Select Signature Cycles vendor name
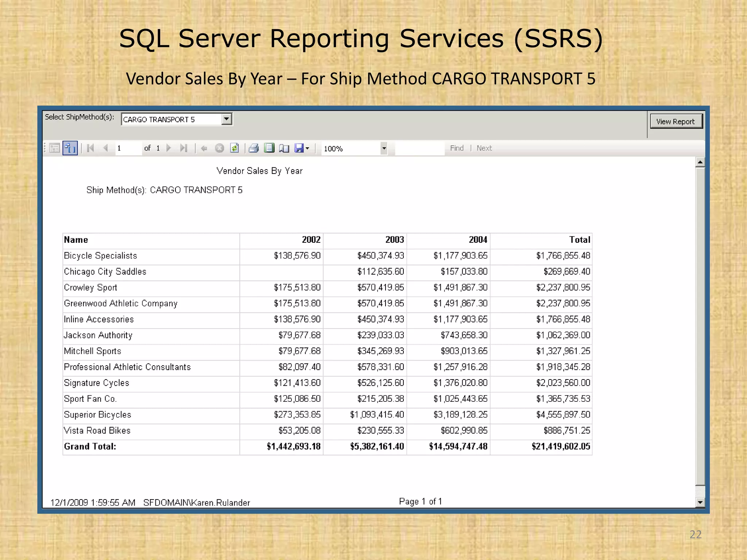Viewport: 747px width, 560px height. (96, 383)
